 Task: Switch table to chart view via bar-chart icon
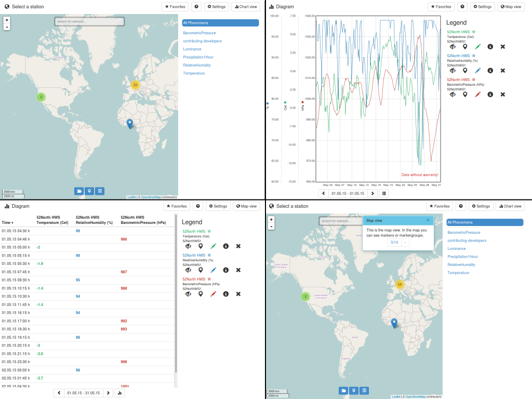(x=119, y=393)
